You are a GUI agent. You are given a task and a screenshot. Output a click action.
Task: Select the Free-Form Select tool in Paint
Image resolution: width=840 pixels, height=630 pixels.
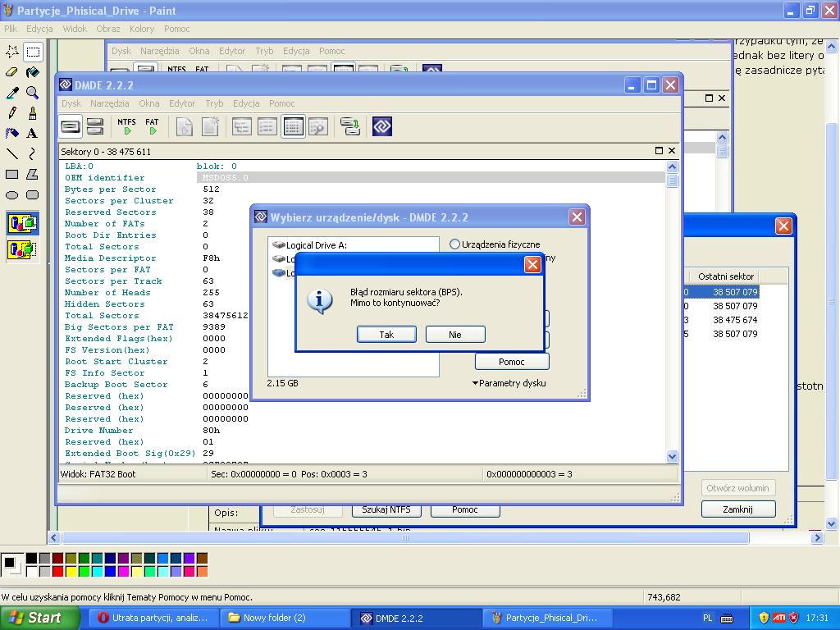tap(12, 52)
